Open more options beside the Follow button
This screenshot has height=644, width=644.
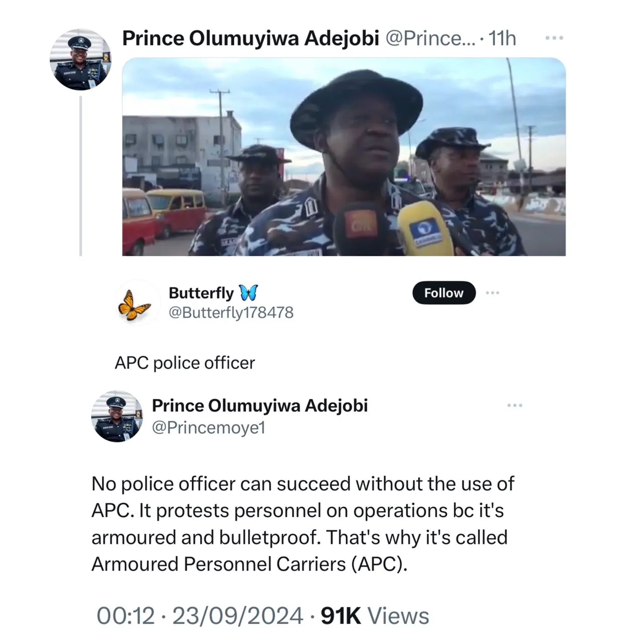[x=492, y=293]
